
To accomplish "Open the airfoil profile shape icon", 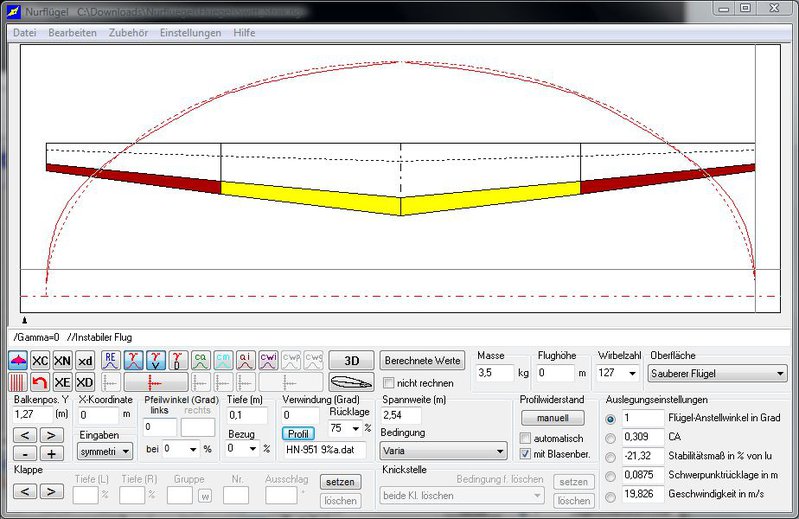I will [350, 383].
